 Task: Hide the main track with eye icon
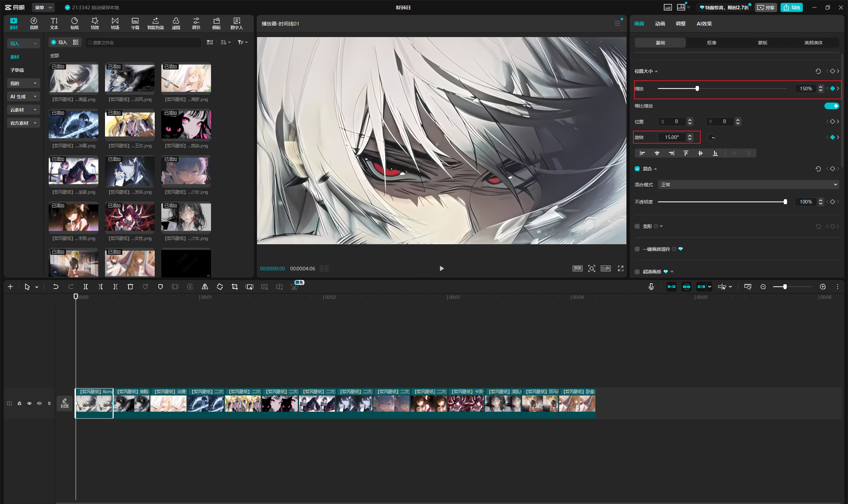tap(29, 403)
